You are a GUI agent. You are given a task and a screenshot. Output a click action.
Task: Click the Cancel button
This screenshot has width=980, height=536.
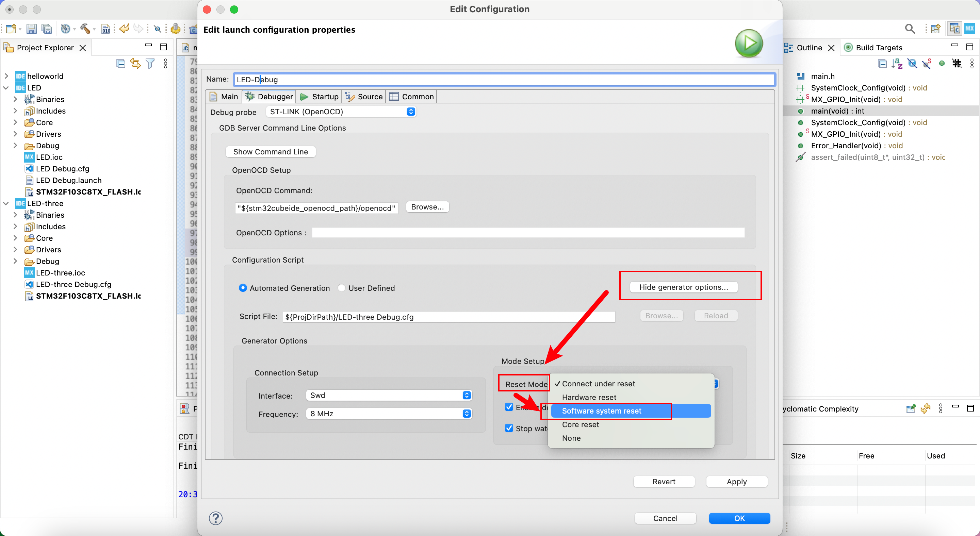pyautogui.click(x=665, y=519)
